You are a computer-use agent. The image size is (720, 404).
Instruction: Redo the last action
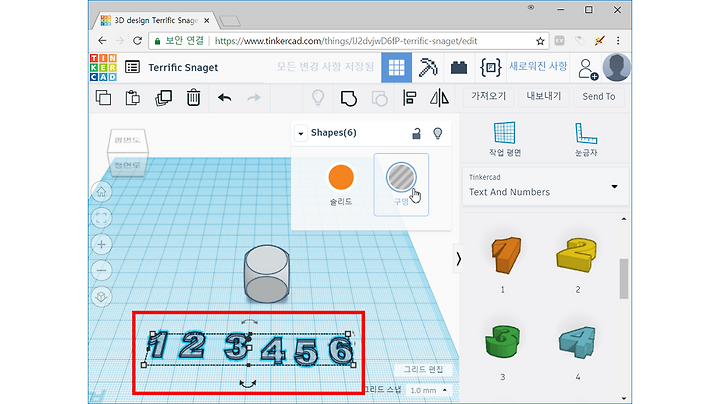254,97
